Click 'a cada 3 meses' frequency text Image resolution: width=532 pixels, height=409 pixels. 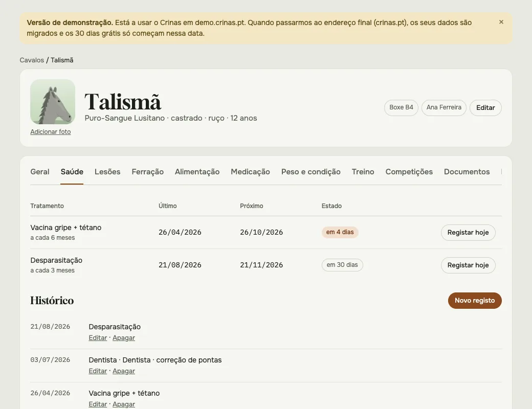tap(52, 270)
